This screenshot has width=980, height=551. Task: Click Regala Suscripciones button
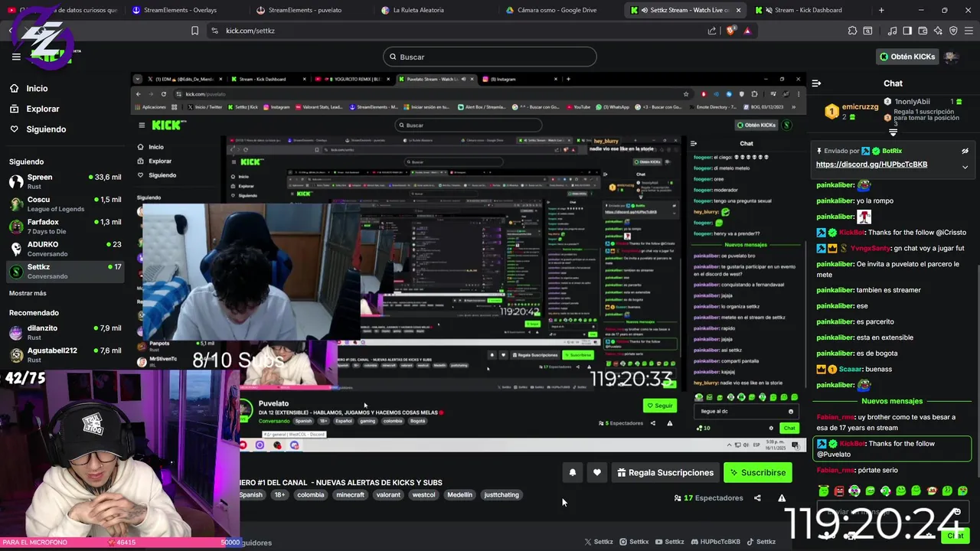click(x=665, y=473)
